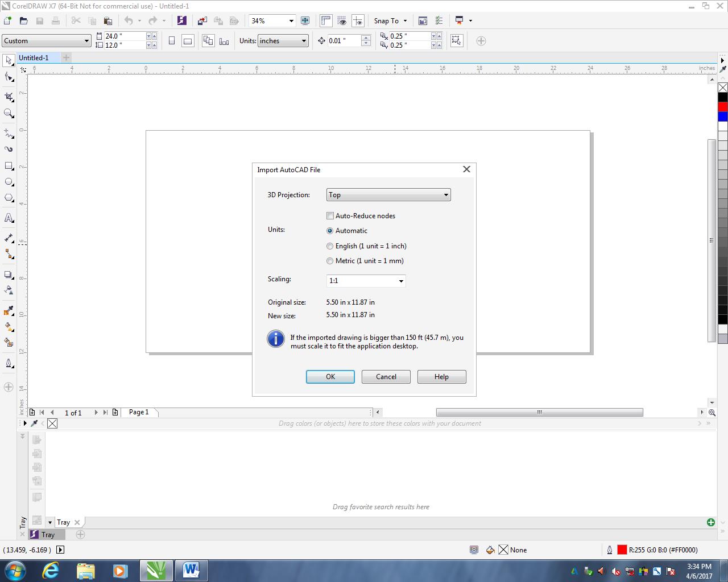
Task: Click the Import icon in the toolbar
Action: coord(202,20)
